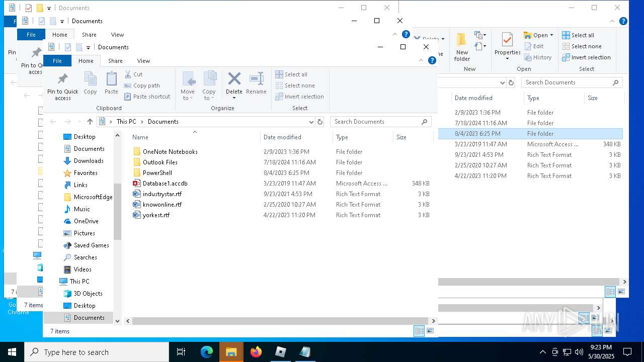Click the Back arrow in front window
This screenshot has height=362, width=644.
click(53, 122)
